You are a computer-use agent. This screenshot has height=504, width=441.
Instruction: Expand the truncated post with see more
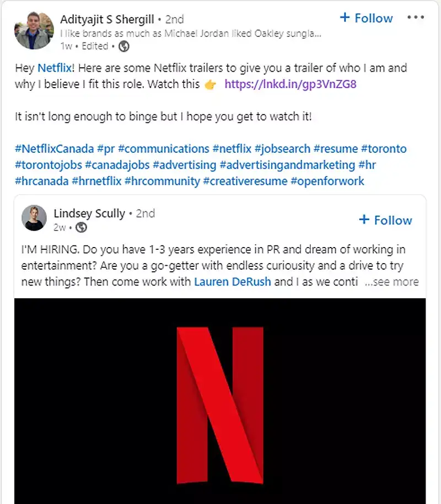392,282
